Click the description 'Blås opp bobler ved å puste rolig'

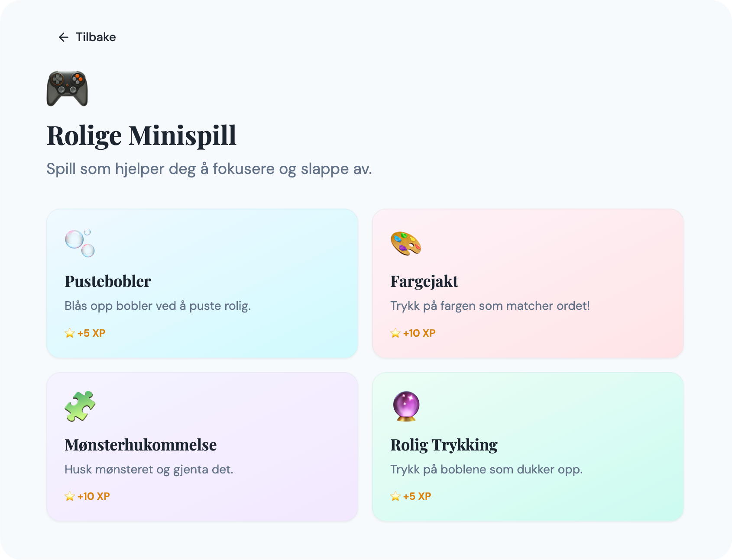(158, 306)
